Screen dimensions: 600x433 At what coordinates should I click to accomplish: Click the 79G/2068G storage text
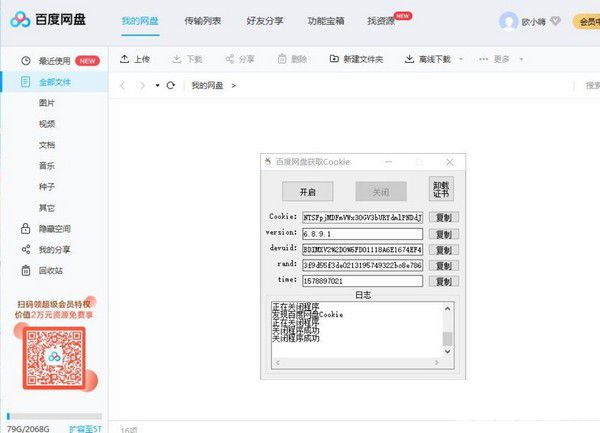click(x=28, y=429)
